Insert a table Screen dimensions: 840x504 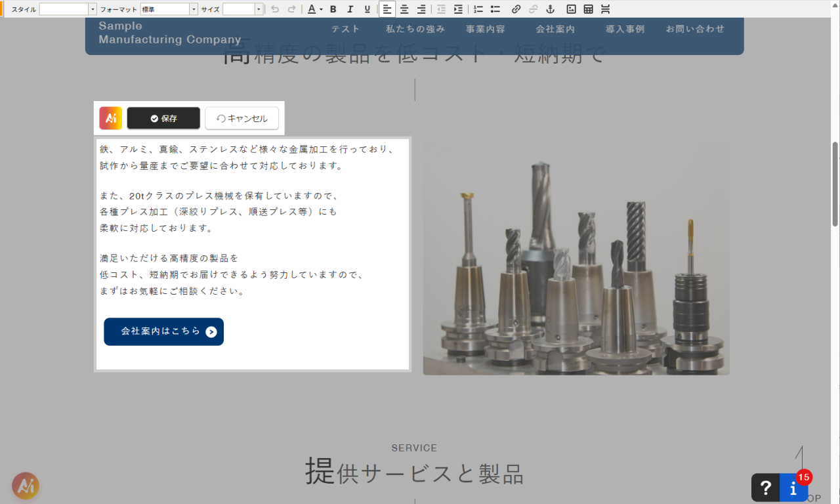(588, 9)
